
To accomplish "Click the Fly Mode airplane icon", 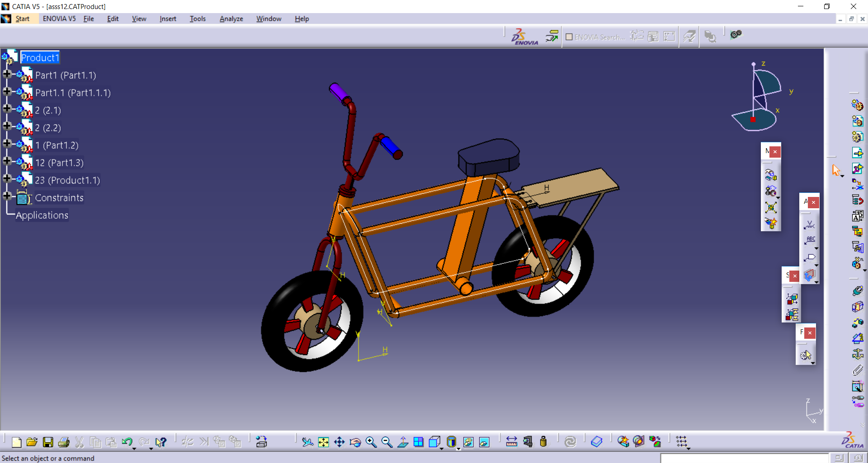I will click(x=307, y=442).
